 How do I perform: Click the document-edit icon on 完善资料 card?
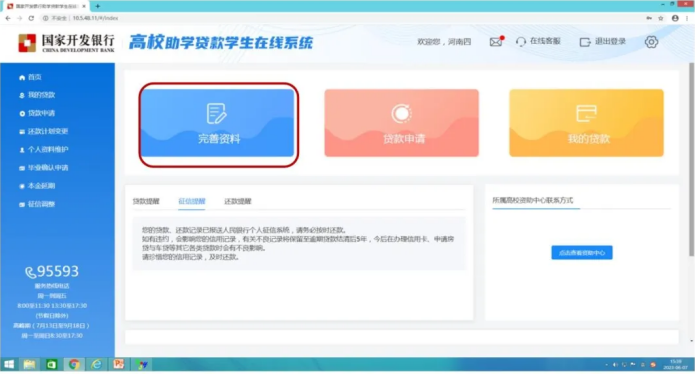(217, 113)
